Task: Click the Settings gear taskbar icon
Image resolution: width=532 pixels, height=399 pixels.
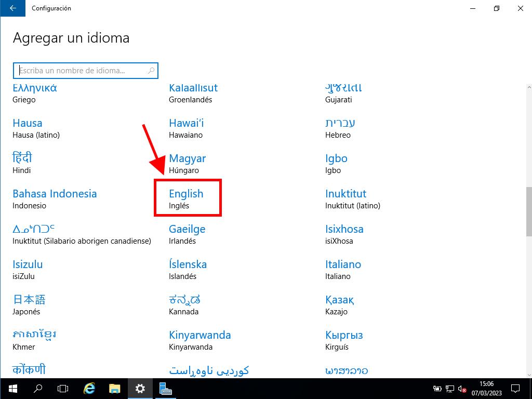Action: 140,388
